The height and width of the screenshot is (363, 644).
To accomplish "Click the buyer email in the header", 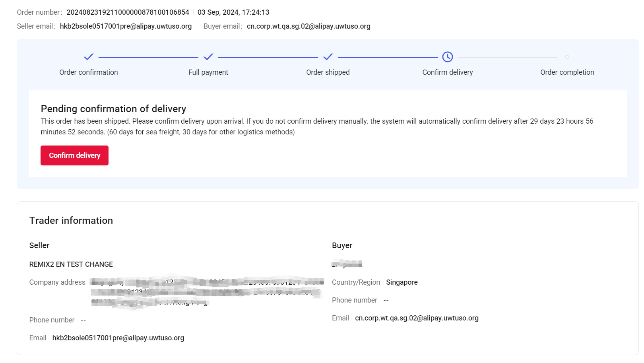I will click(x=308, y=26).
